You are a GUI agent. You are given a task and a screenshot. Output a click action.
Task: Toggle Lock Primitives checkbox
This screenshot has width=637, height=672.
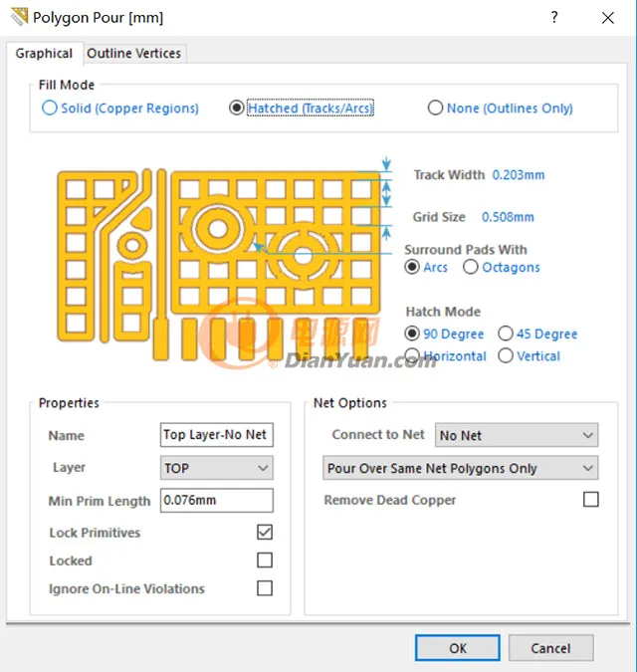pyautogui.click(x=265, y=533)
